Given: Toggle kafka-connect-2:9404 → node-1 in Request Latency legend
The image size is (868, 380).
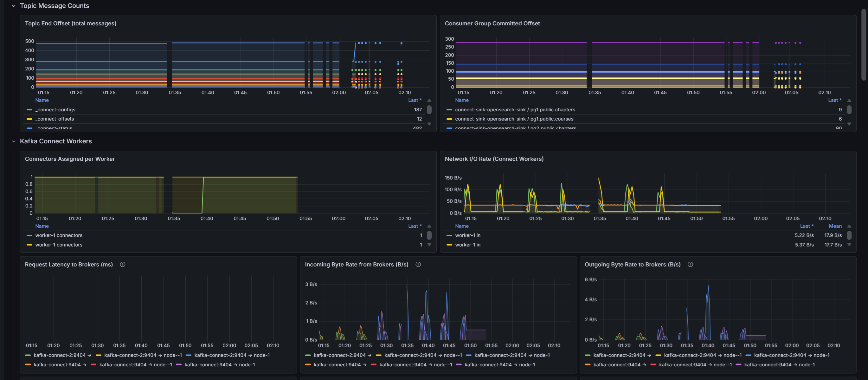Looking at the screenshot, I should point(232,355).
